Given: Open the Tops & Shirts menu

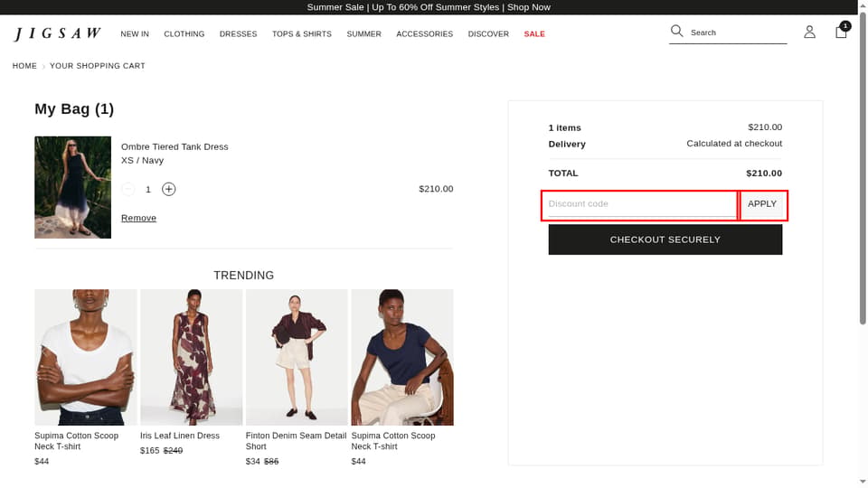Looking at the screenshot, I should pos(302,33).
